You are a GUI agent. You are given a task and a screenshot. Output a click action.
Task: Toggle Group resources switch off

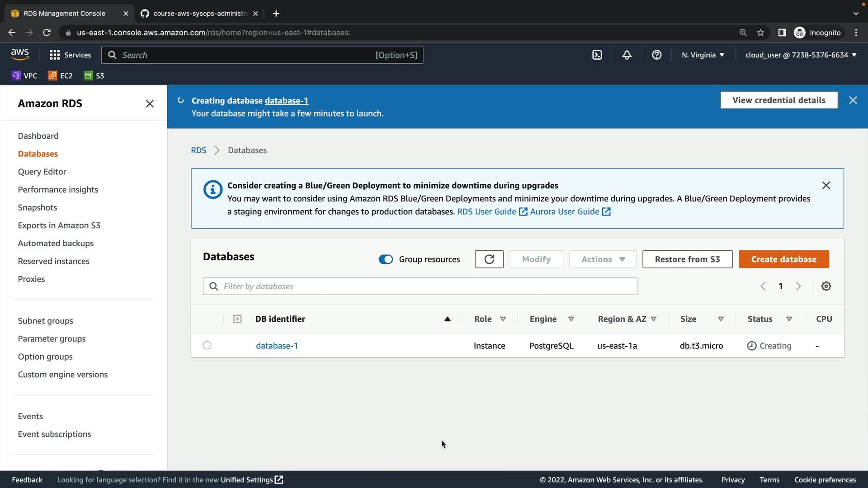coord(386,259)
